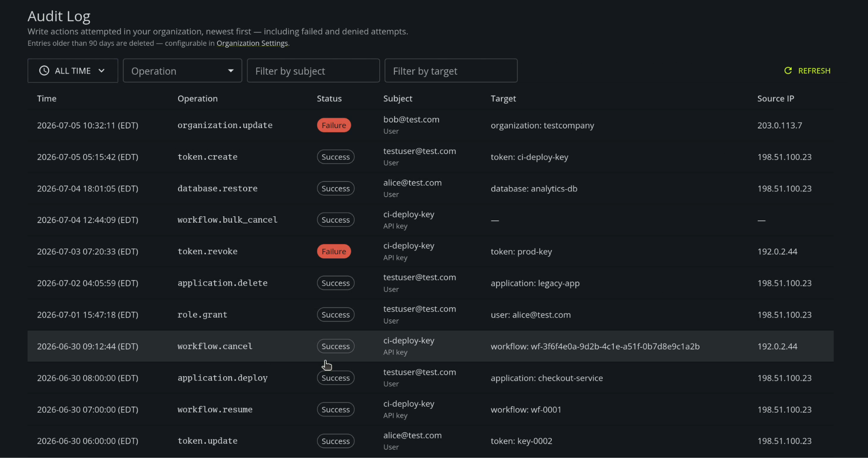Click the Success badge for workflow.cancel

(336, 346)
